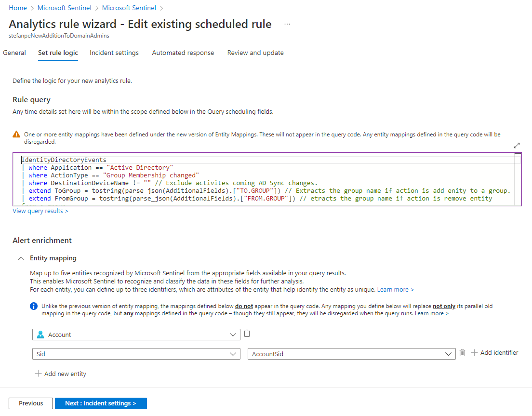
Task: Open underlined Learn more link in info note
Action: (x=432, y=313)
